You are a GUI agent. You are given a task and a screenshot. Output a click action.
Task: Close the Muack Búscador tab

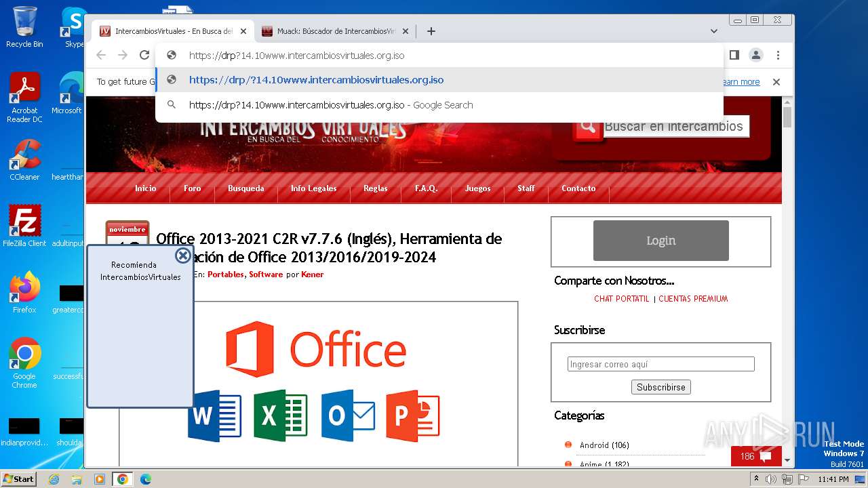pos(406,31)
